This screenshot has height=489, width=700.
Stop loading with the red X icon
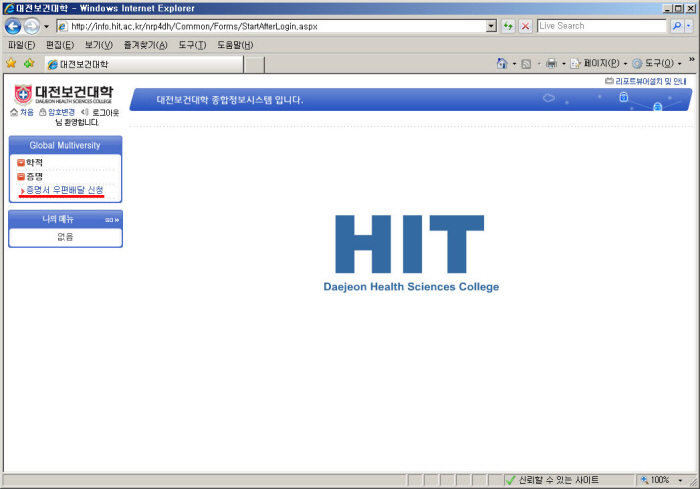[525, 26]
